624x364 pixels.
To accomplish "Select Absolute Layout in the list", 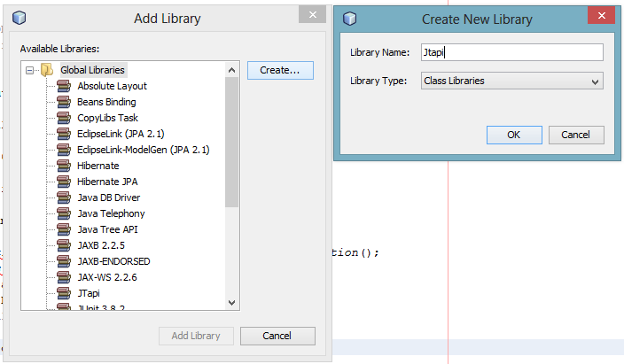I will tap(113, 86).
